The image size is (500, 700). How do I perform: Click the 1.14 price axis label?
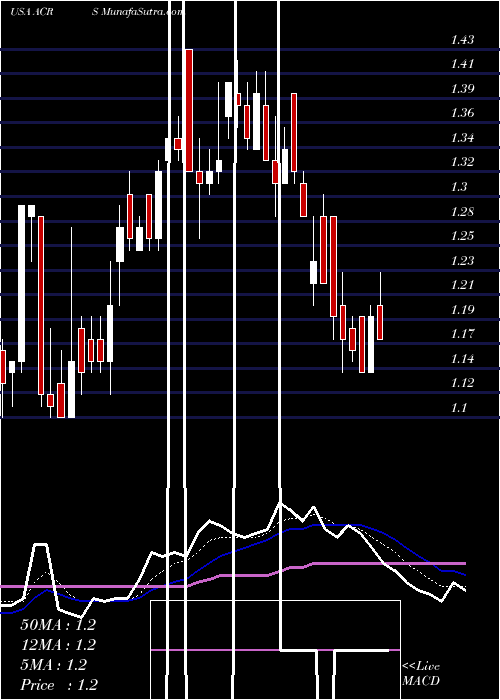tap(462, 359)
